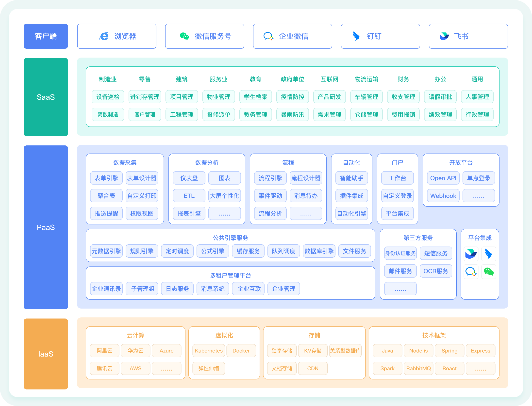The width and height of the screenshot is (532, 406).
Task: Click the 阿里云 box
Action: pyautogui.click(x=105, y=351)
